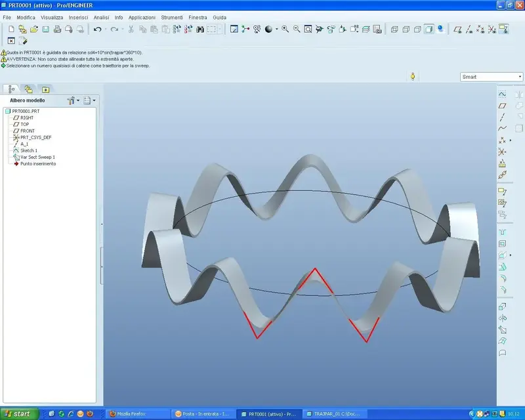Switch to the Model Tree tab
525x420 pixels.
coord(11,89)
